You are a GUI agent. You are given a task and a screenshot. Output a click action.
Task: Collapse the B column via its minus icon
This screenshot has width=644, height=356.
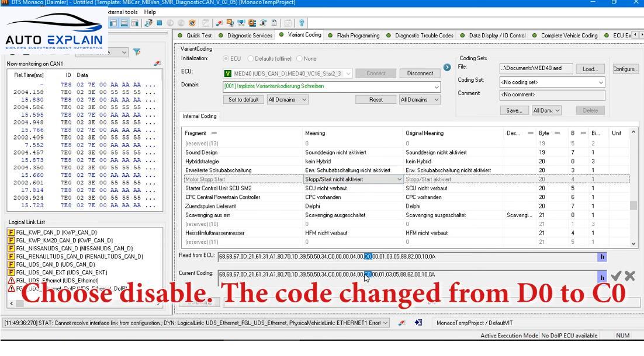tap(583, 133)
